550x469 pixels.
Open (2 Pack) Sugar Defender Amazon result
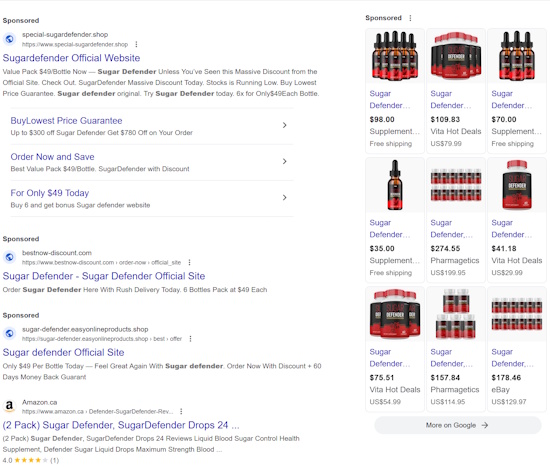121,425
